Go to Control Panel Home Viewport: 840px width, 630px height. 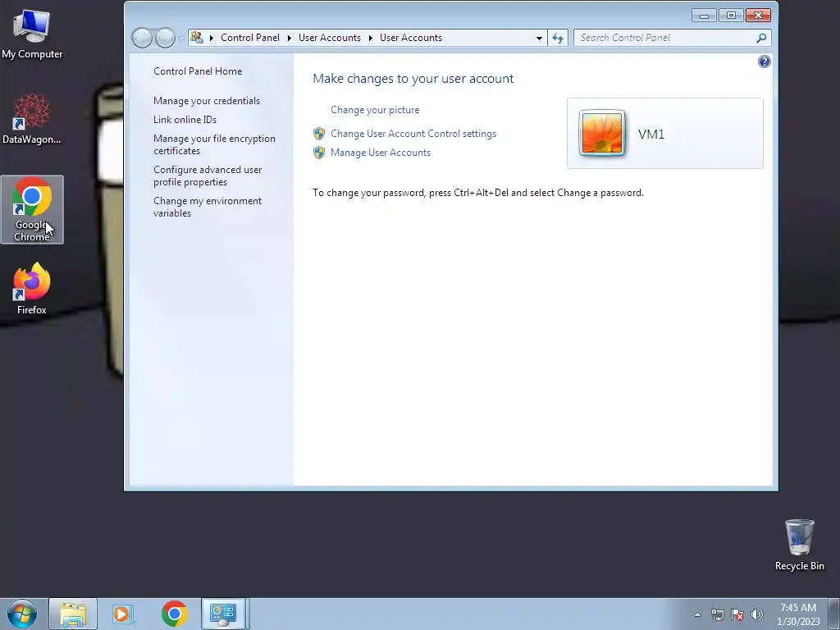click(198, 71)
